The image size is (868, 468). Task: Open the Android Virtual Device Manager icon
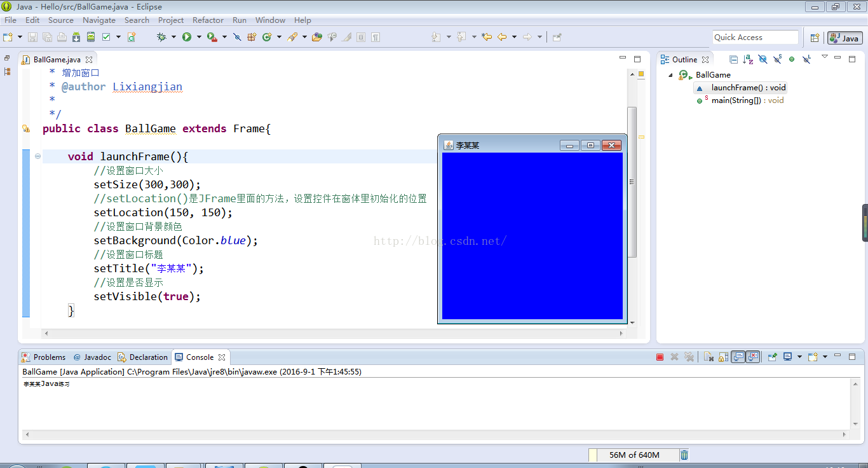91,37
